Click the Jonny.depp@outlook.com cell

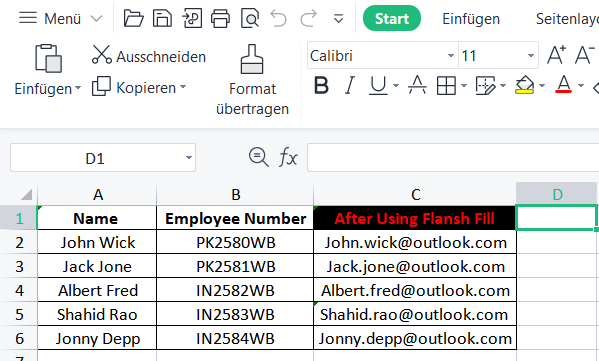pyautogui.click(x=415, y=338)
